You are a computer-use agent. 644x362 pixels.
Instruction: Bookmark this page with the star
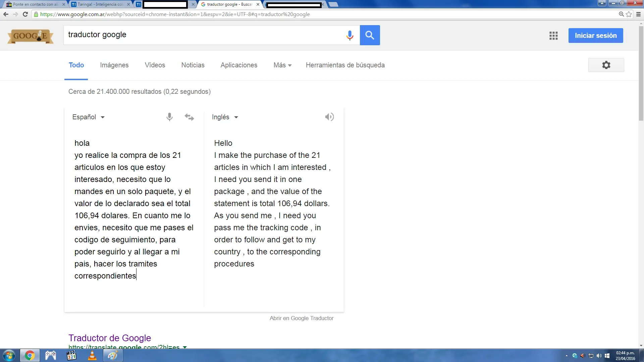coord(629,14)
